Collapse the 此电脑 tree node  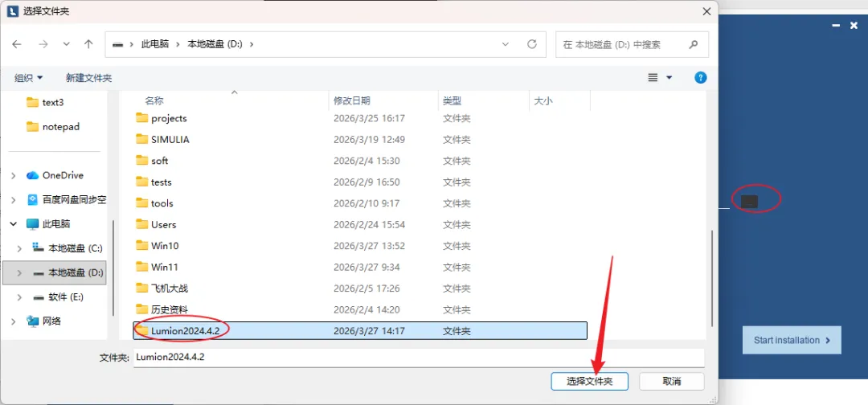[x=14, y=224]
